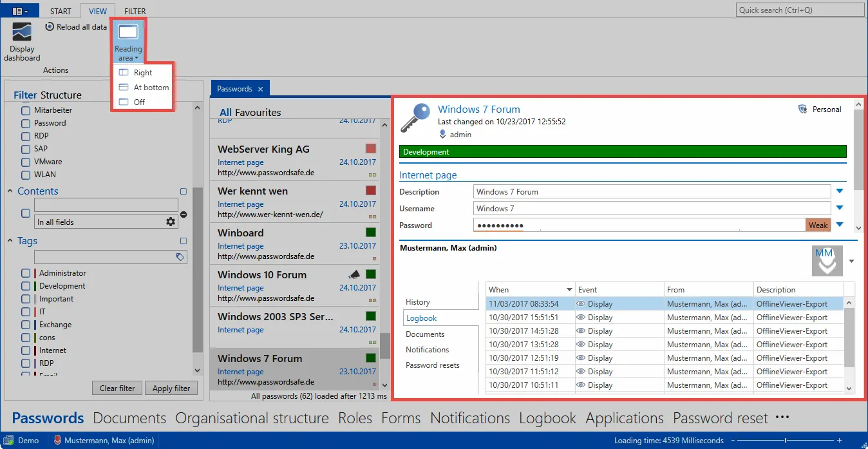Adjust the zoom slider in the status bar

coord(786,441)
